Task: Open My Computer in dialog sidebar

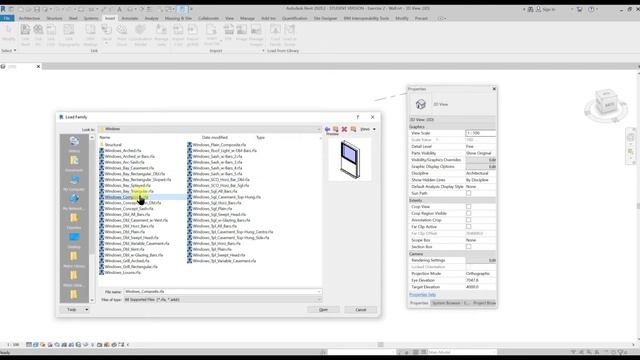Action: tap(74, 182)
